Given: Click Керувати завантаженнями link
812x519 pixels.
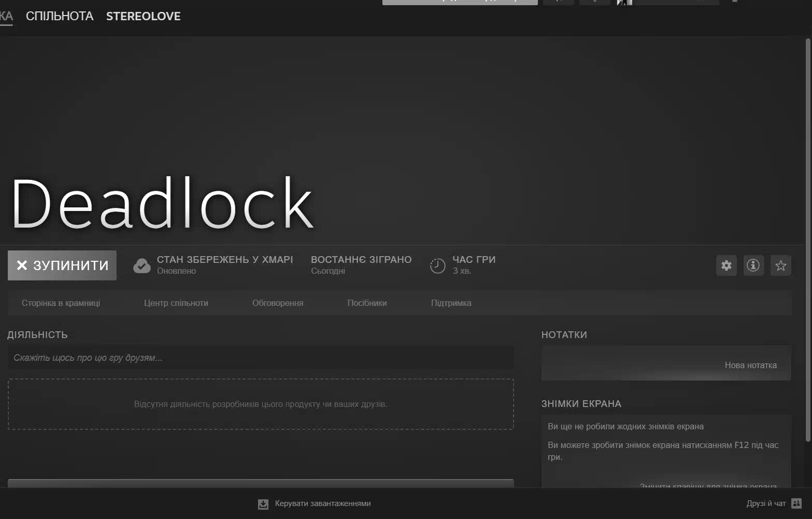Looking at the screenshot, I should 323,503.
